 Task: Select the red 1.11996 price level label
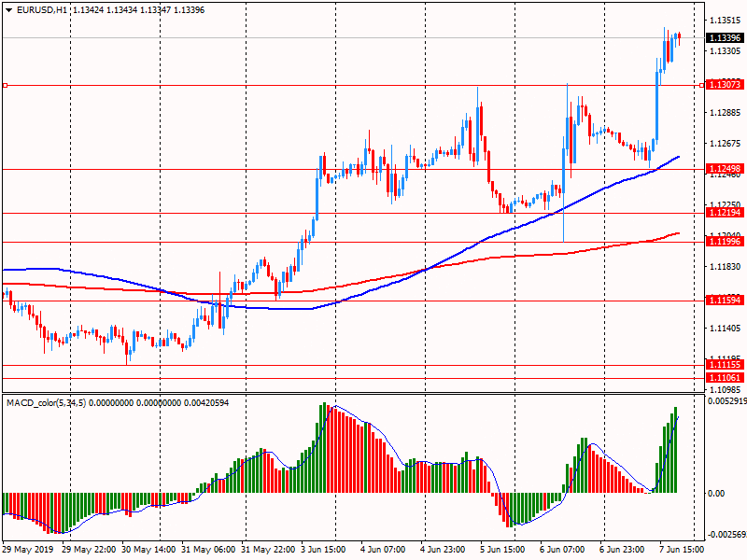click(725, 242)
